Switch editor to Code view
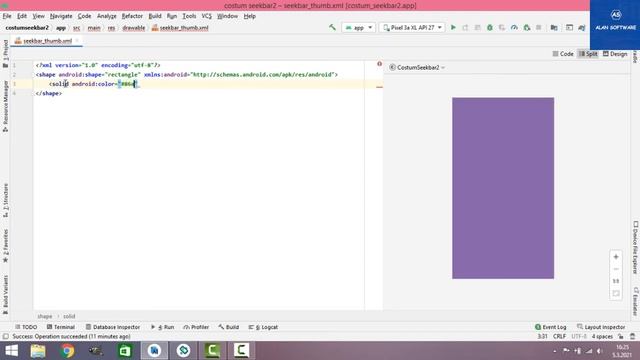Screen dimensions: 640x360 [x=563, y=54]
